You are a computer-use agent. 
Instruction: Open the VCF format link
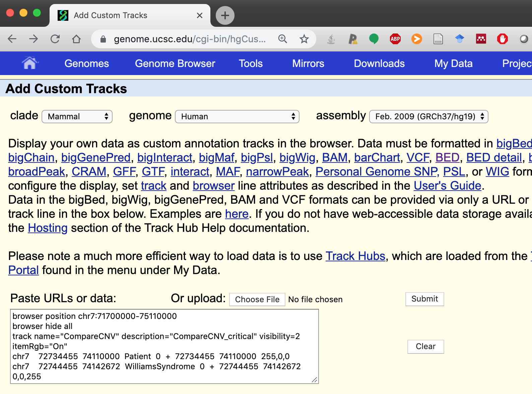[418, 157]
